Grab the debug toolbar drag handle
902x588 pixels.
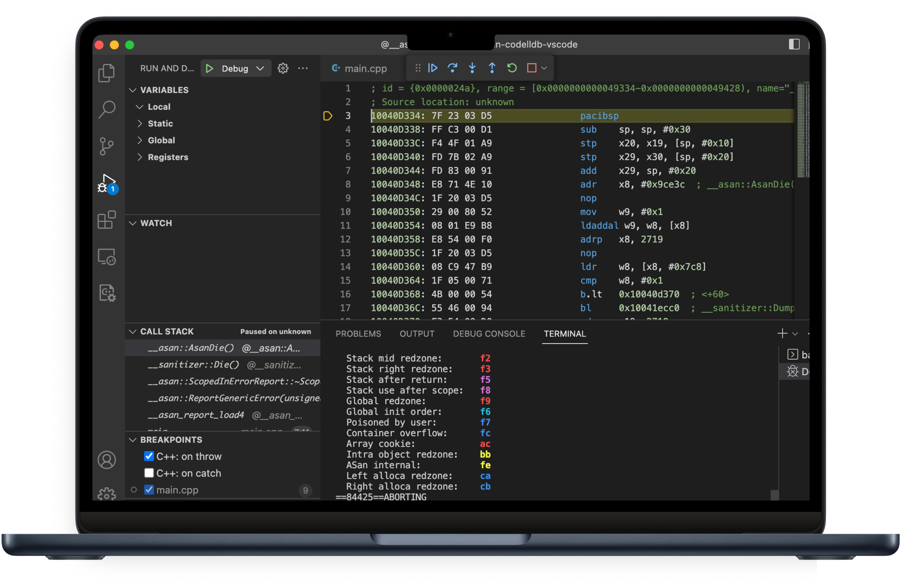pyautogui.click(x=418, y=68)
